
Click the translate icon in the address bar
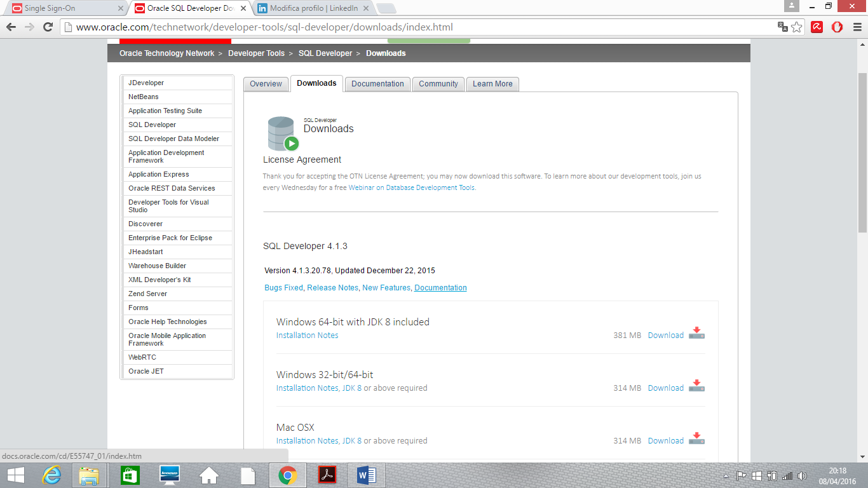783,27
